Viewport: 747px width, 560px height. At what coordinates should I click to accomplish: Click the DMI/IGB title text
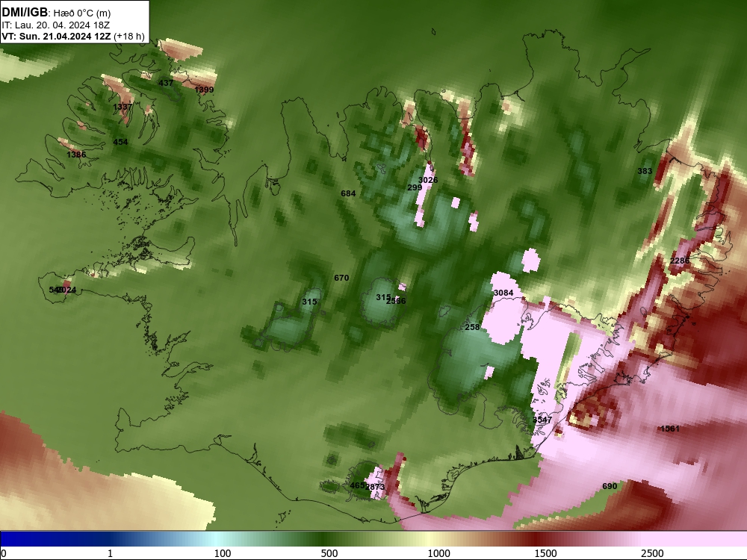tap(25, 13)
